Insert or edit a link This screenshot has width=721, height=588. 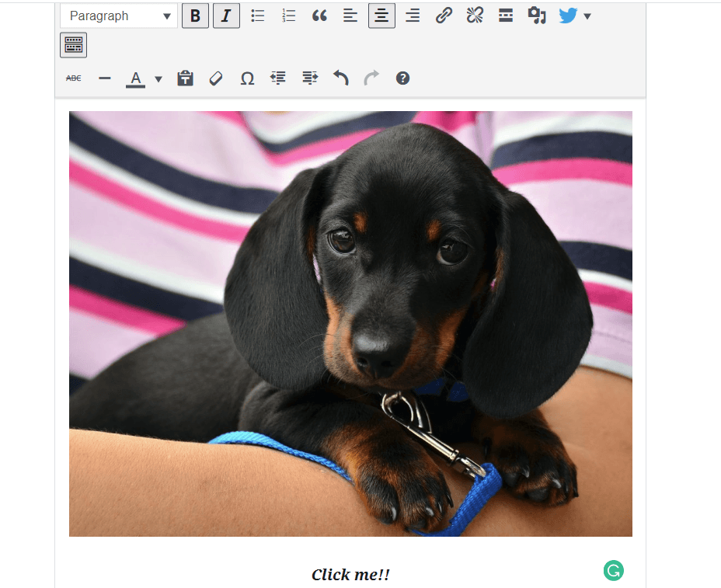[x=444, y=16]
